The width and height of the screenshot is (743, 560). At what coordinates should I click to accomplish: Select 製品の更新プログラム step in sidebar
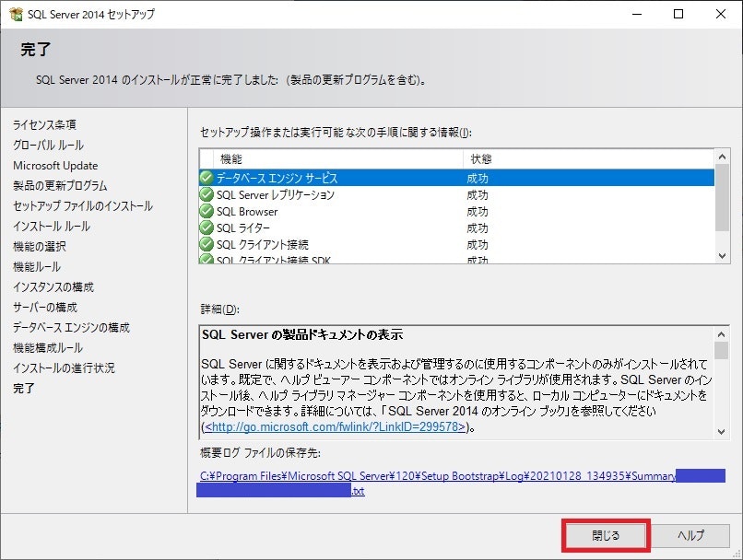pos(60,185)
